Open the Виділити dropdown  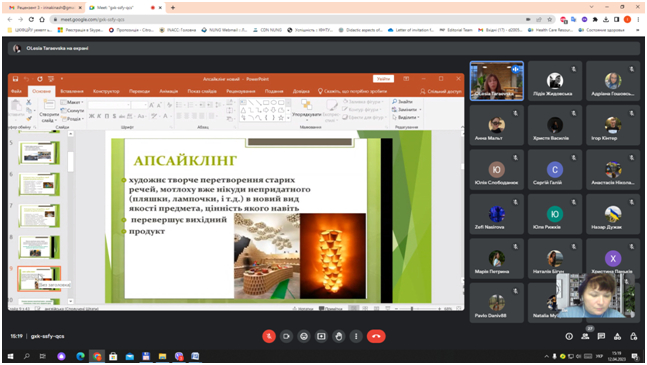pyautogui.click(x=406, y=118)
